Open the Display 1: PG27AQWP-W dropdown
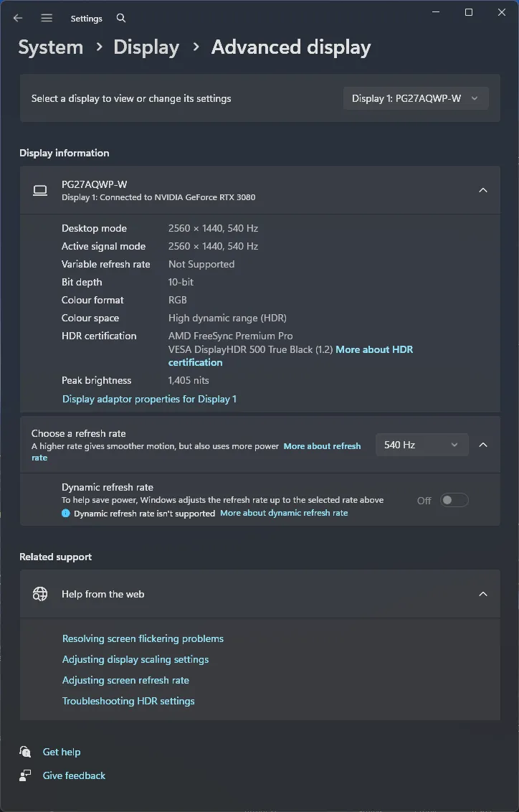The height and width of the screenshot is (812, 519). [416, 98]
